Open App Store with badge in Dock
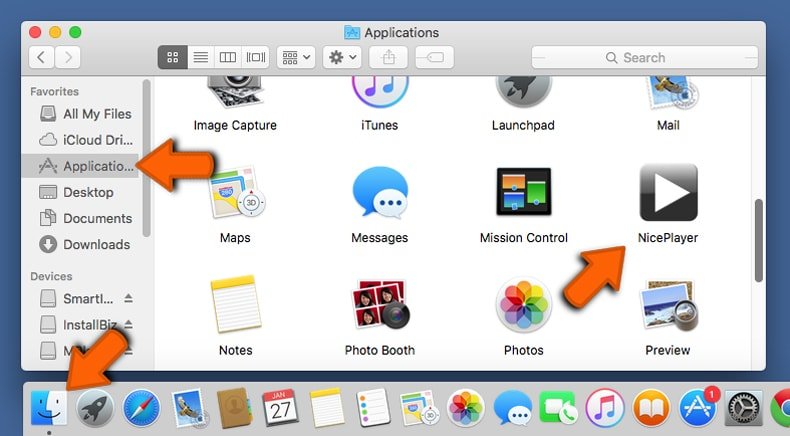Screen dimensions: 790x436 [698, 407]
